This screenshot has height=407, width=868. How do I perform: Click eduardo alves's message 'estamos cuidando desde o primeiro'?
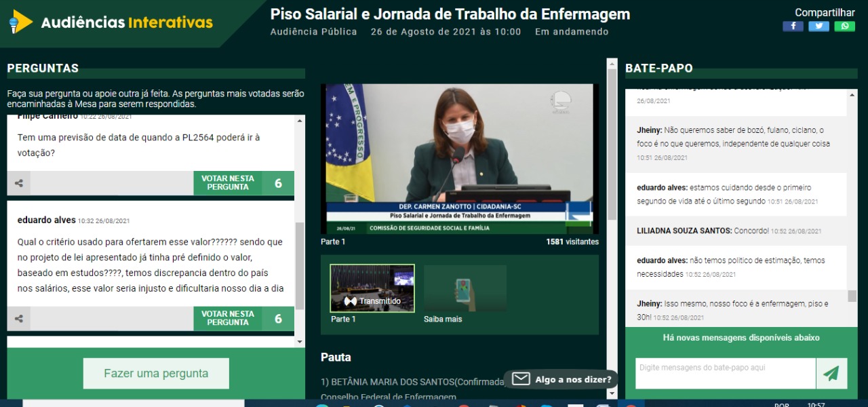tap(736, 194)
